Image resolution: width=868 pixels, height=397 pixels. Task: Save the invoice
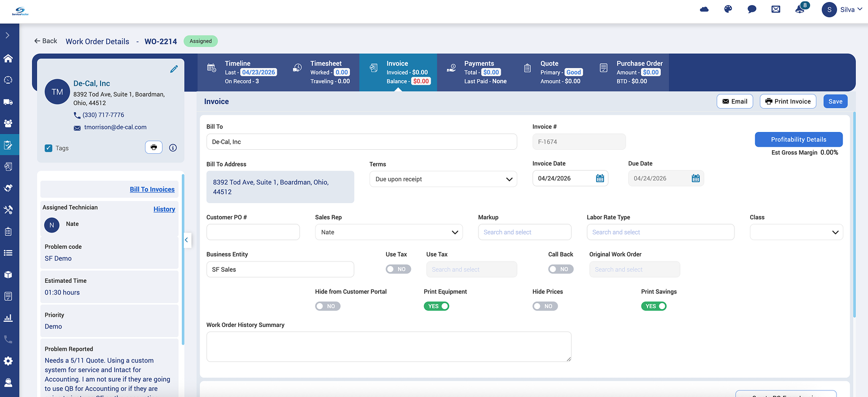click(x=835, y=102)
